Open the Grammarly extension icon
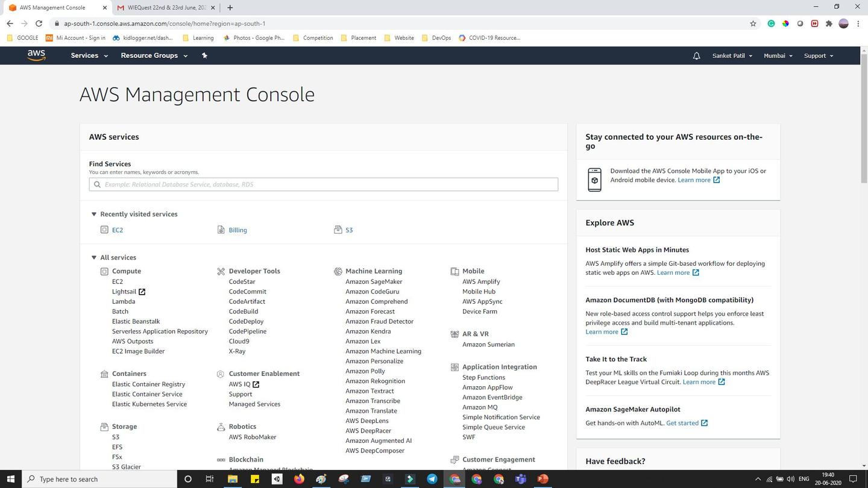The image size is (868, 488). (x=771, y=23)
